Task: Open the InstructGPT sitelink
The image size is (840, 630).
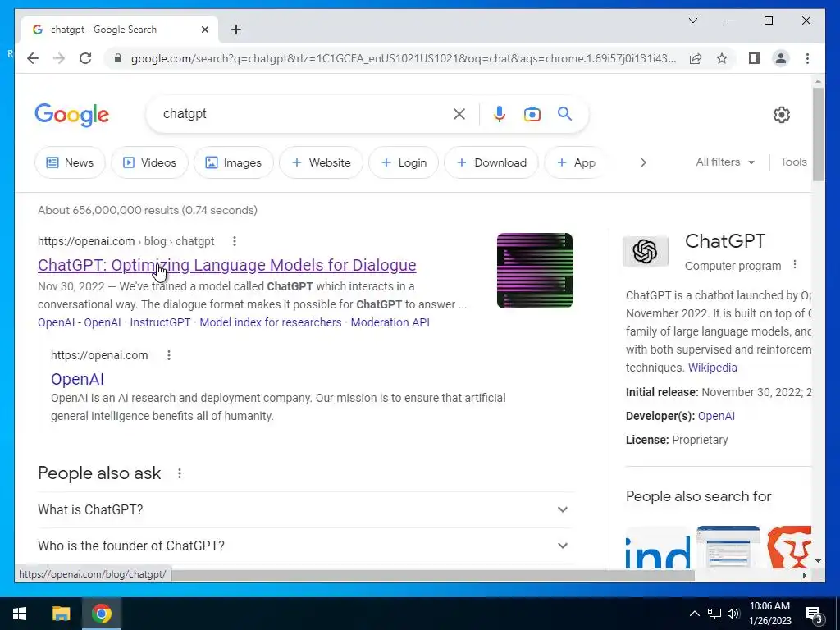Action: coord(160,322)
